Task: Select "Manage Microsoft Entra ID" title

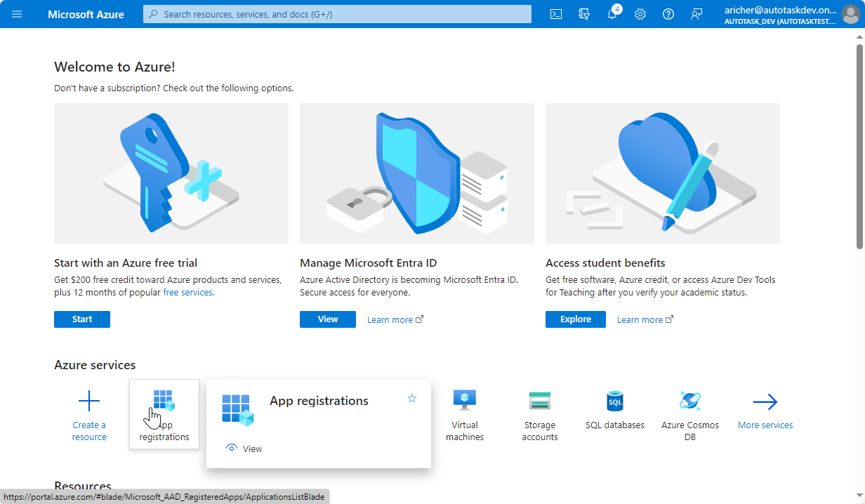Action: [x=369, y=263]
